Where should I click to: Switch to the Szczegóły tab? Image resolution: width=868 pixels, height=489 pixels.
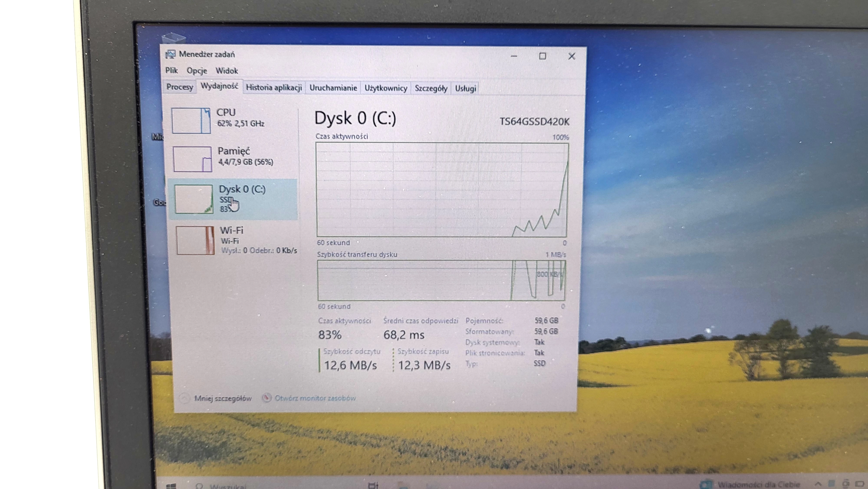(431, 89)
